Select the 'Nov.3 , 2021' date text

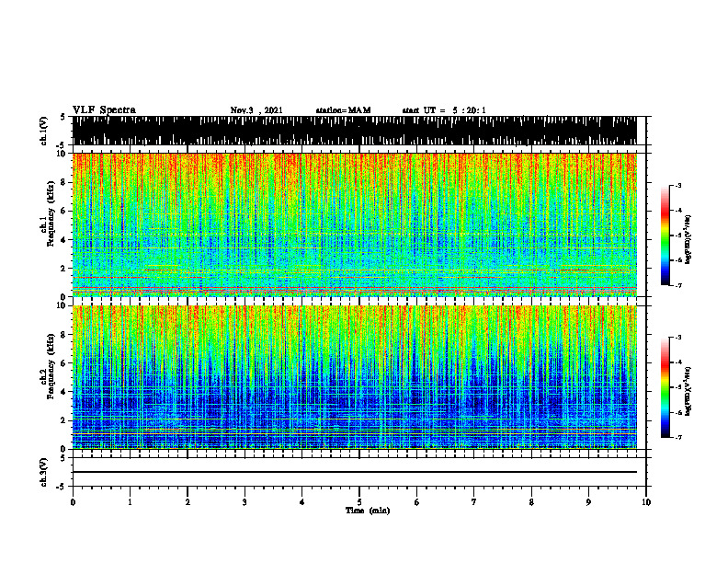(256, 110)
